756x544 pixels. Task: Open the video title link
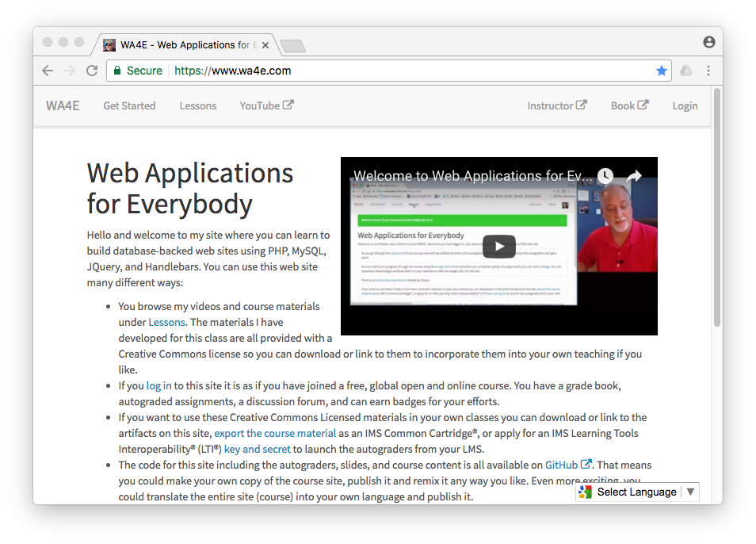point(473,176)
